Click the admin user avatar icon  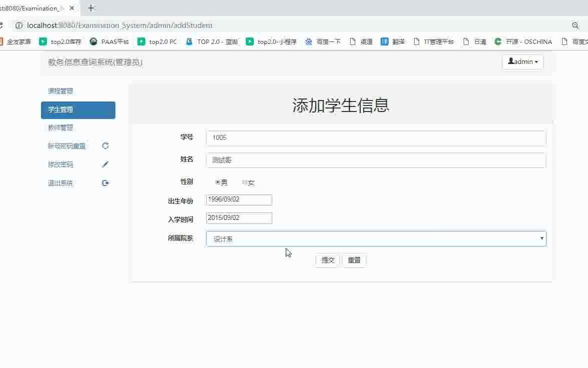pyautogui.click(x=511, y=61)
